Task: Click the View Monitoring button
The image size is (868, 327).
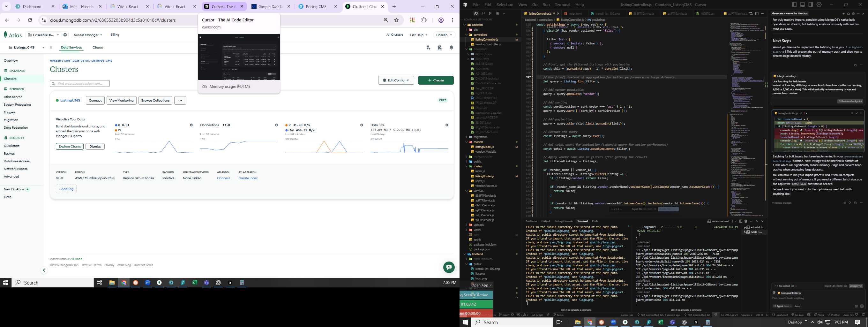Action: pyautogui.click(x=121, y=101)
